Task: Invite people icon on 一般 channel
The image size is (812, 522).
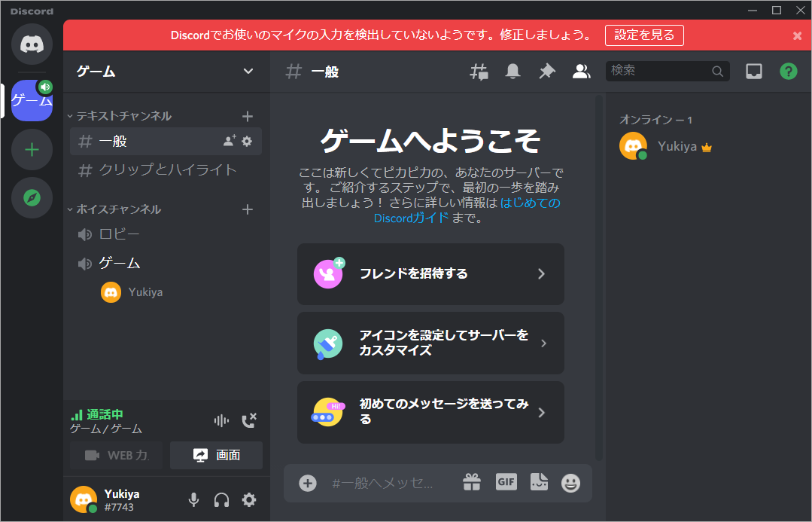Action: click(229, 140)
